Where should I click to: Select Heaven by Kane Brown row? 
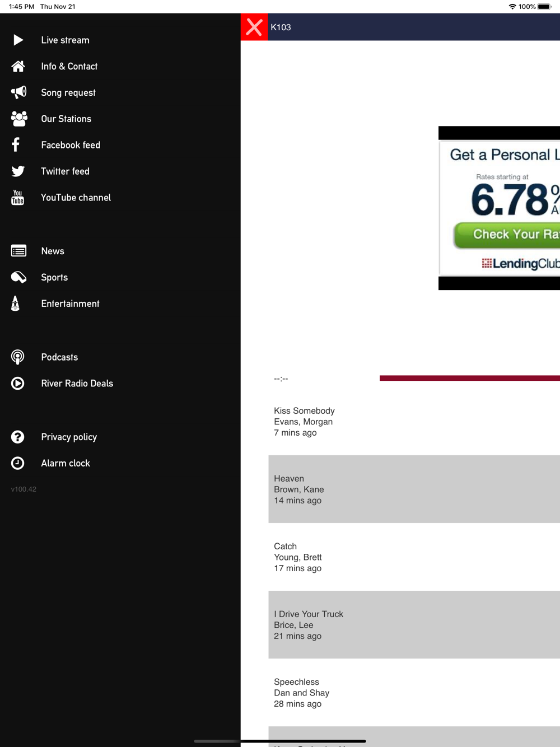(414, 489)
